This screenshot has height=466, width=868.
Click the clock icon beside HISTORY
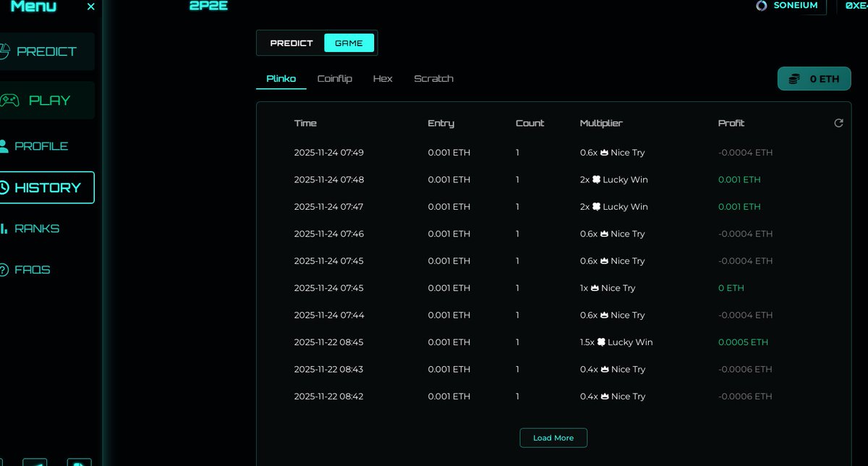click(x=4, y=187)
